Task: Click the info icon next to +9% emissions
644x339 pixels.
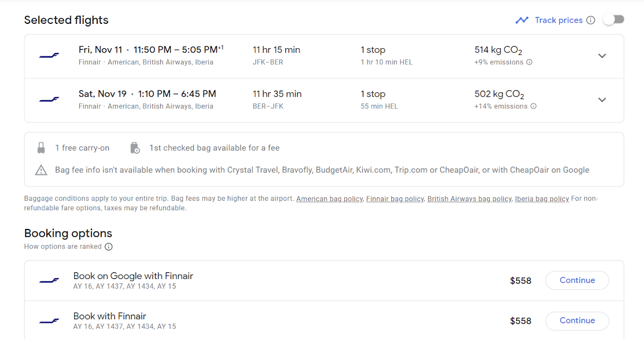Action: click(x=529, y=62)
